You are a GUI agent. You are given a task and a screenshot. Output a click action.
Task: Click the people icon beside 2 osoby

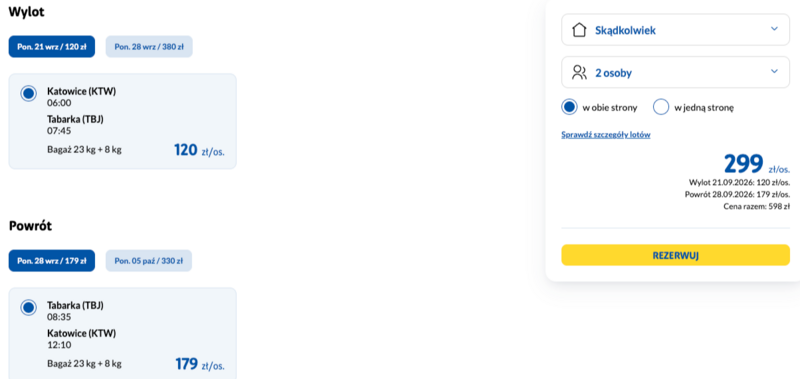click(580, 72)
